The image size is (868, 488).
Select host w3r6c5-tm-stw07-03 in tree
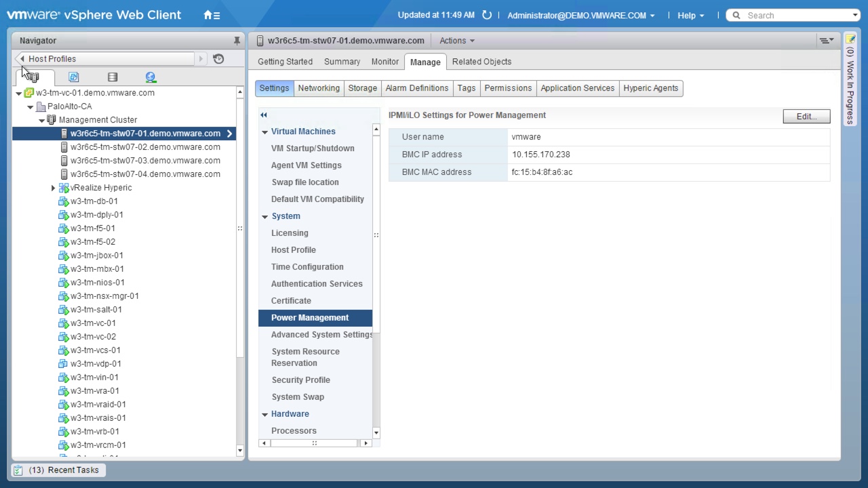[145, 161]
